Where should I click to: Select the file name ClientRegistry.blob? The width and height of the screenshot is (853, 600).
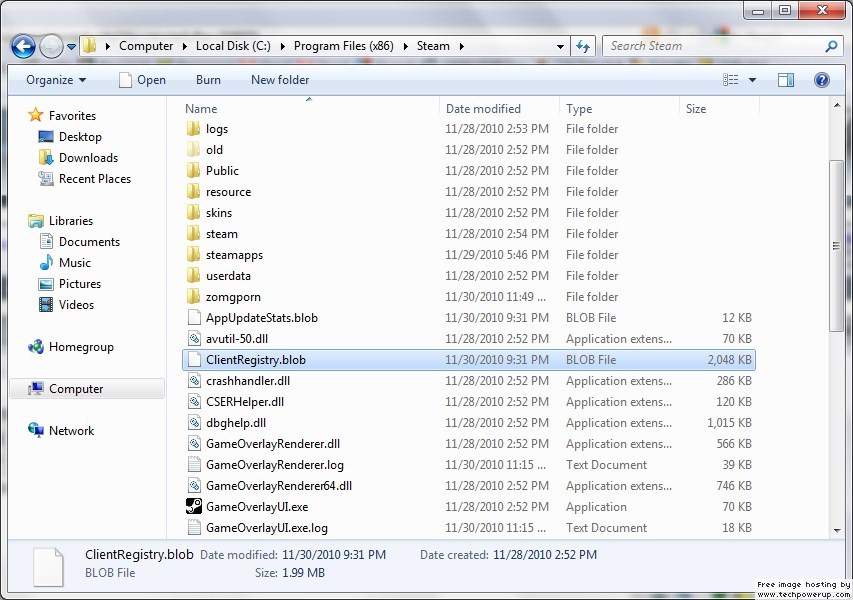(256, 360)
